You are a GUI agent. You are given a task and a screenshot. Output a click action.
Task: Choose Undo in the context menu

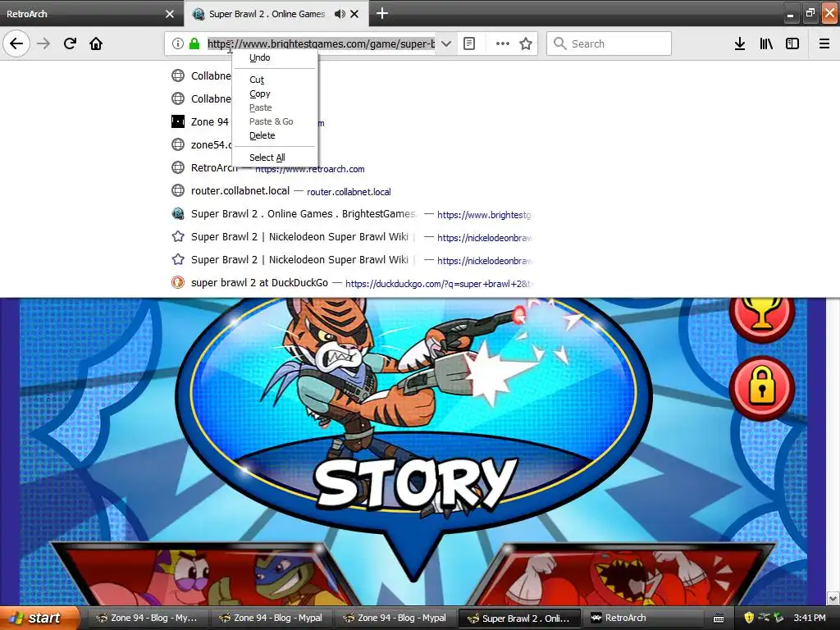pyautogui.click(x=276, y=57)
